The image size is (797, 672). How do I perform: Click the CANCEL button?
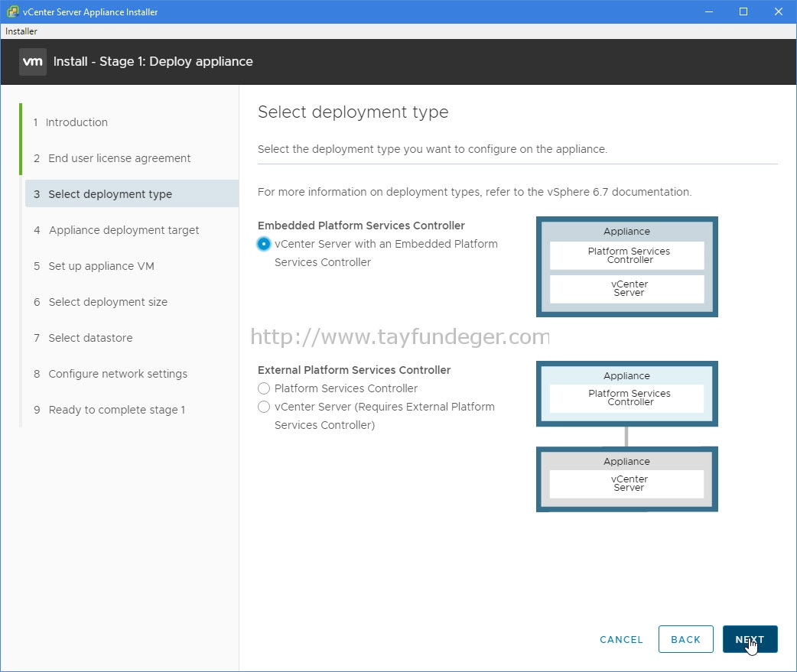point(621,639)
